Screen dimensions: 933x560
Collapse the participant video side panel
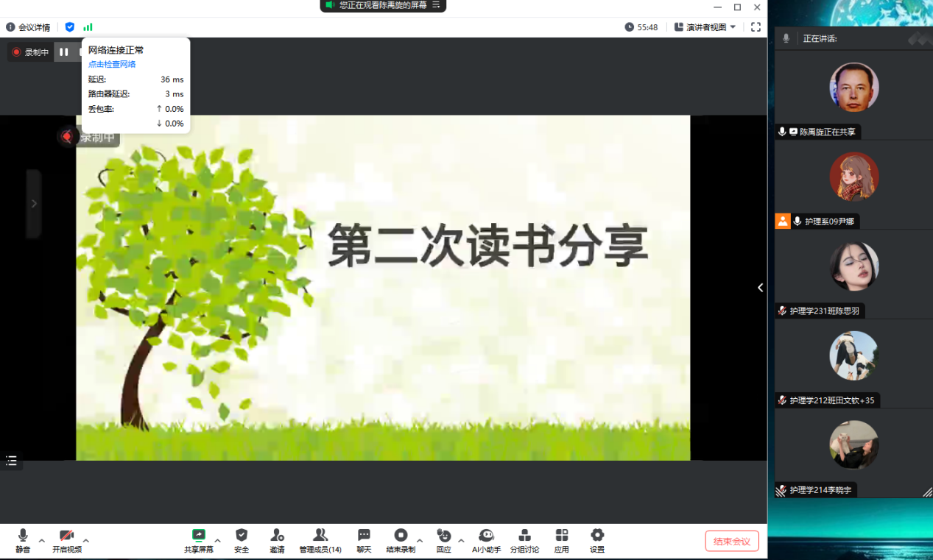pos(761,288)
